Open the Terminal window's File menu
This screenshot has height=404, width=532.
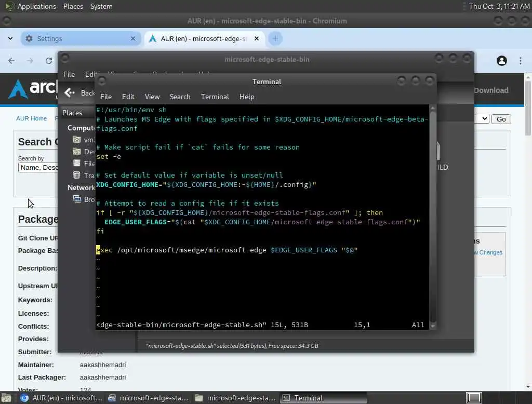(106, 97)
